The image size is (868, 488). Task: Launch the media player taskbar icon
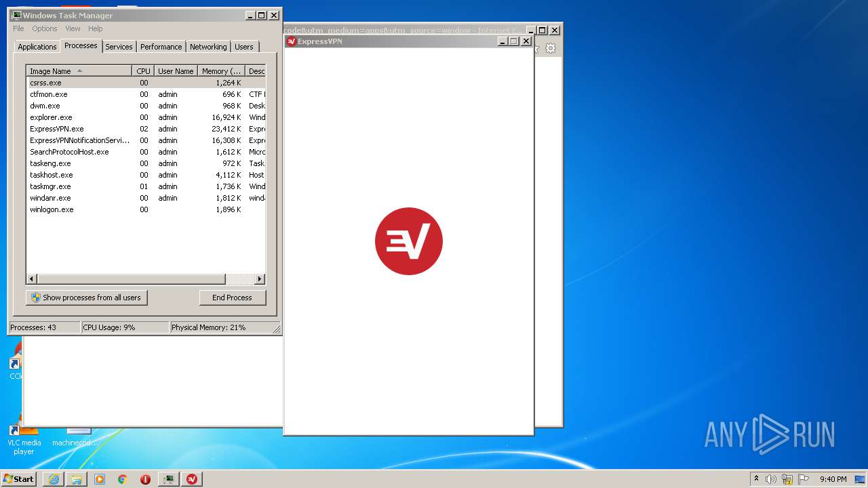pyautogui.click(x=100, y=479)
